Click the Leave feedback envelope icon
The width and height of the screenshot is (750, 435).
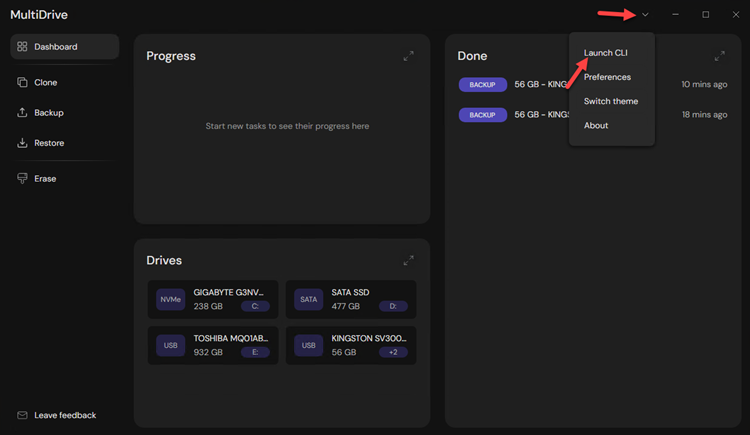point(22,415)
